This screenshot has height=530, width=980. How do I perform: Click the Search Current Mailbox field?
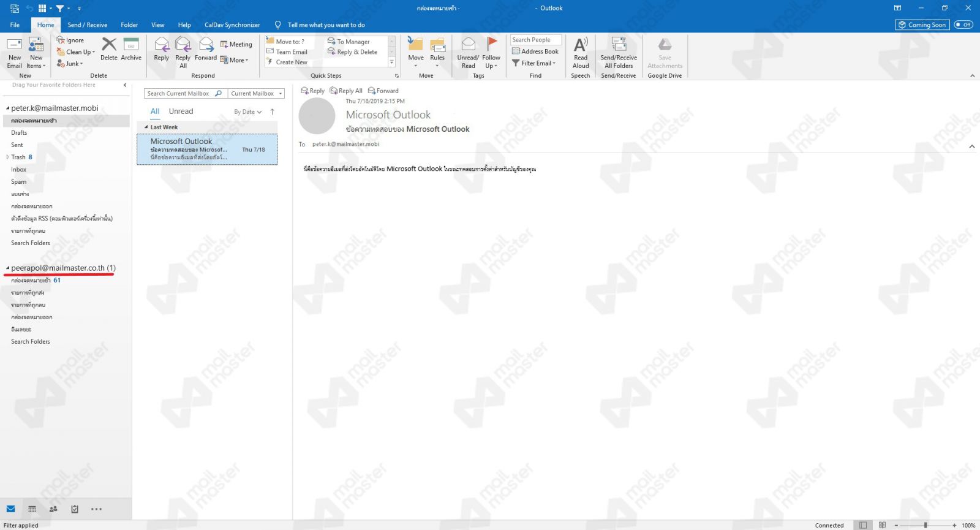click(x=186, y=94)
